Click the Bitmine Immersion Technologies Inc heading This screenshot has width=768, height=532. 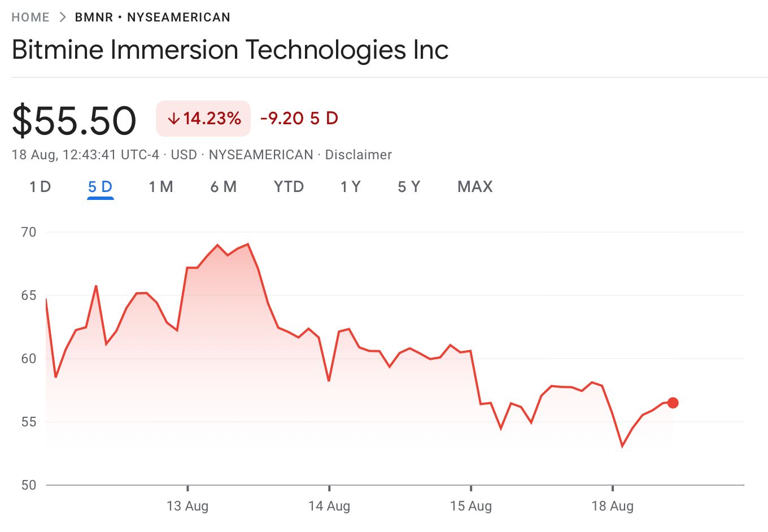(230, 50)
